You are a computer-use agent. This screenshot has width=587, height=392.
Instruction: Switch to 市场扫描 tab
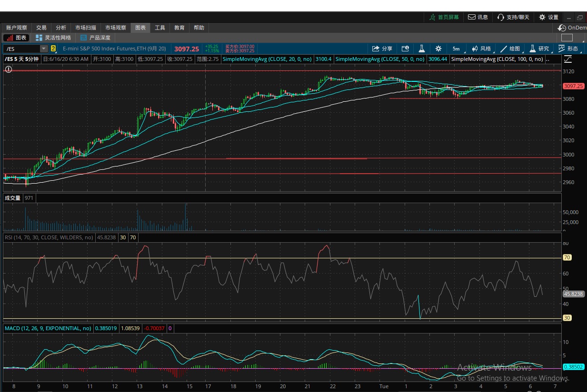pos(86,28)
